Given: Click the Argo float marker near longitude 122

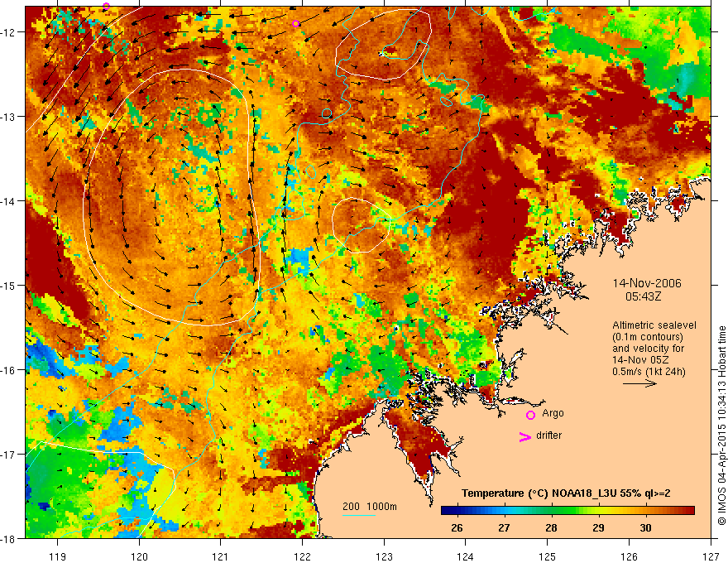Looking at the screenshot, I should (x=296, y=24).
